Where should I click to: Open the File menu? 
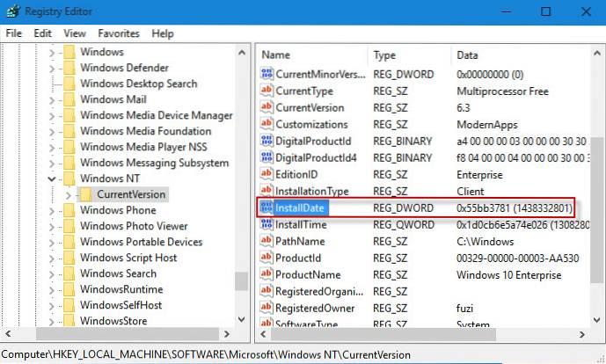(x=13, y=33)
